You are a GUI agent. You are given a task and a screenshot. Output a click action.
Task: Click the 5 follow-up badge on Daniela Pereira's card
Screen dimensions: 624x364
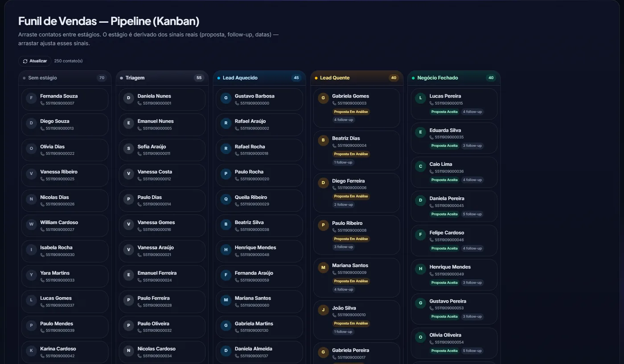pyautogui.click(x=472, y=214)
